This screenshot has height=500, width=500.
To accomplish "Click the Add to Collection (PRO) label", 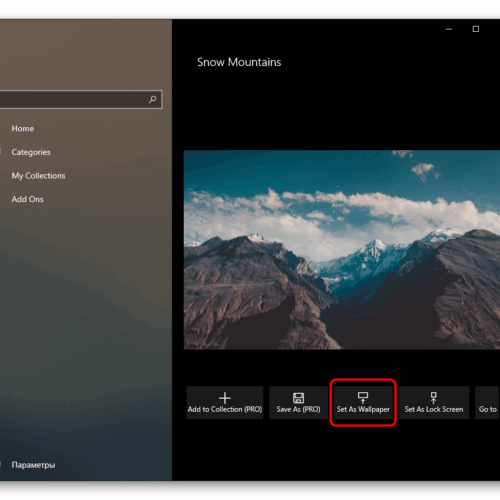I will [x=225, y=409].
